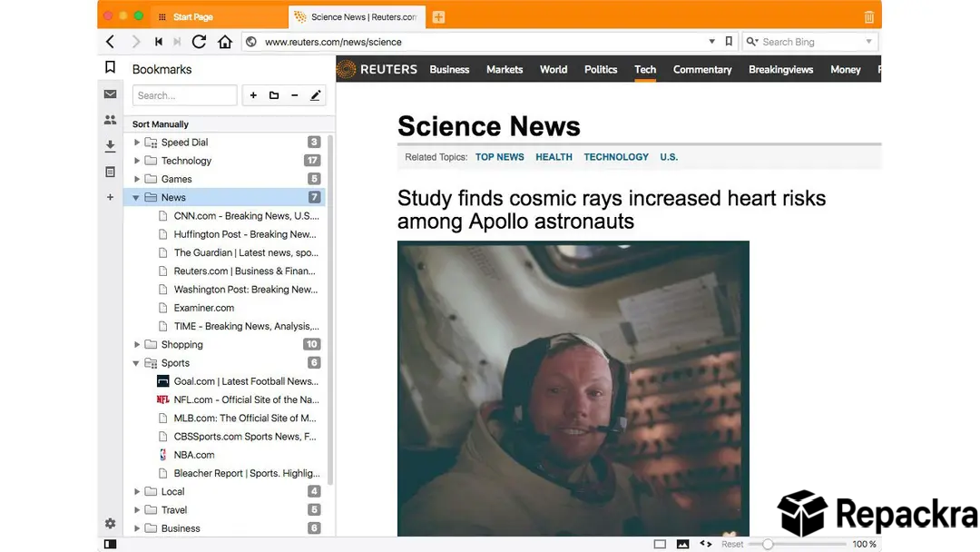Open the Mail panel

click(110, 94)
